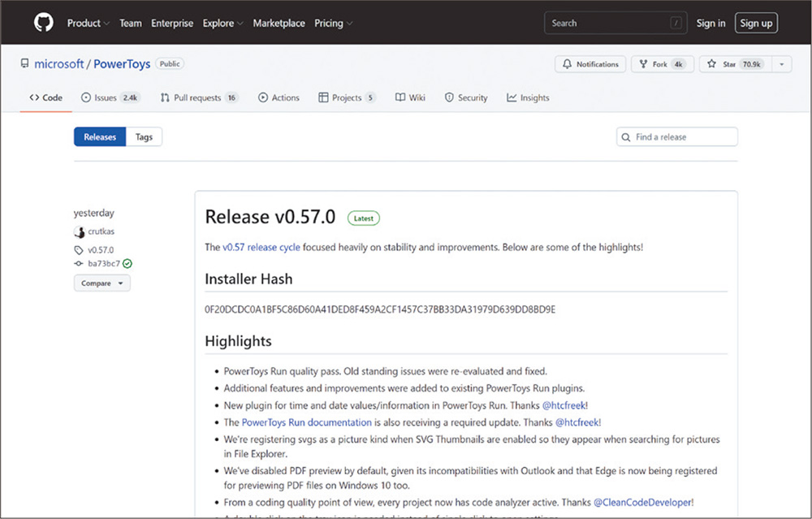Open the Projects tab

(x=347, y=97)
